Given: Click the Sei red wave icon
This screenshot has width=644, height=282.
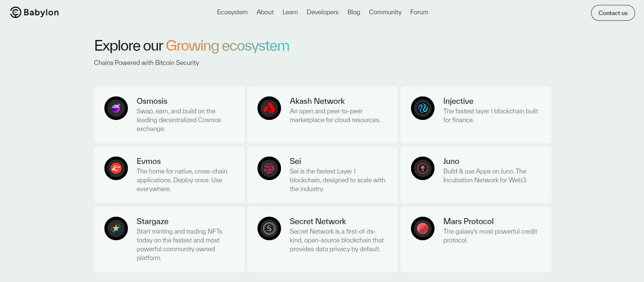Looking at the screenshot, I should [x=269, y=168].
